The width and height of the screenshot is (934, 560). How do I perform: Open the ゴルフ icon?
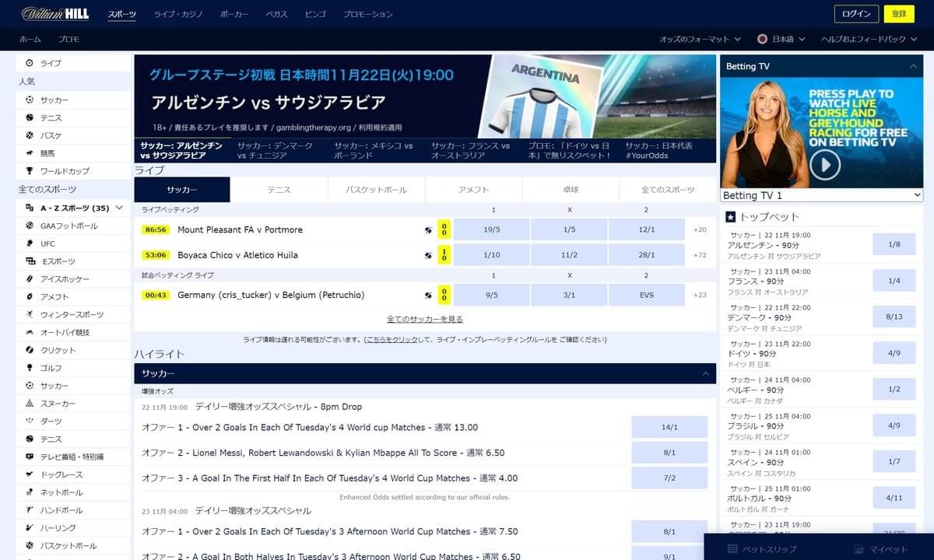point(30,368)
